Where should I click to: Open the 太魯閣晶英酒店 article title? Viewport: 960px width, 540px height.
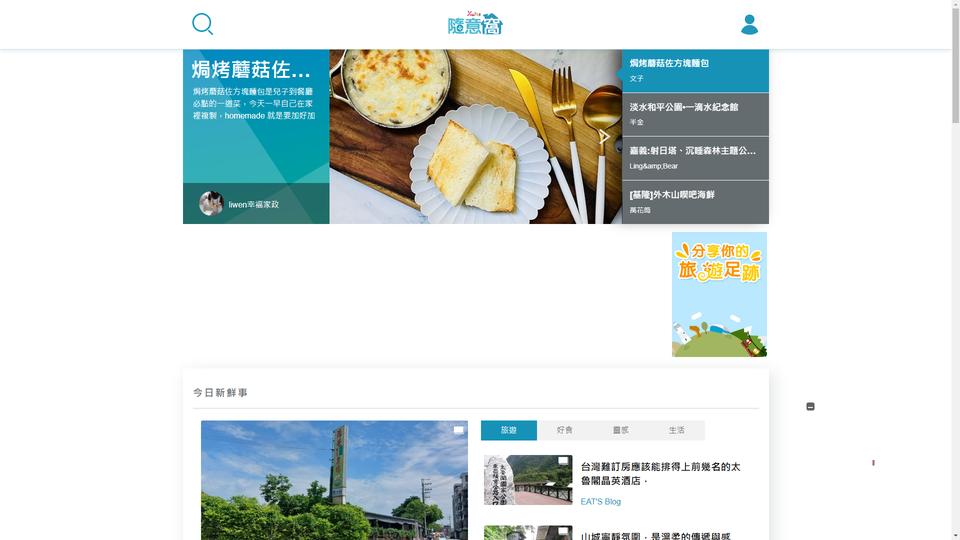[661, 474]
